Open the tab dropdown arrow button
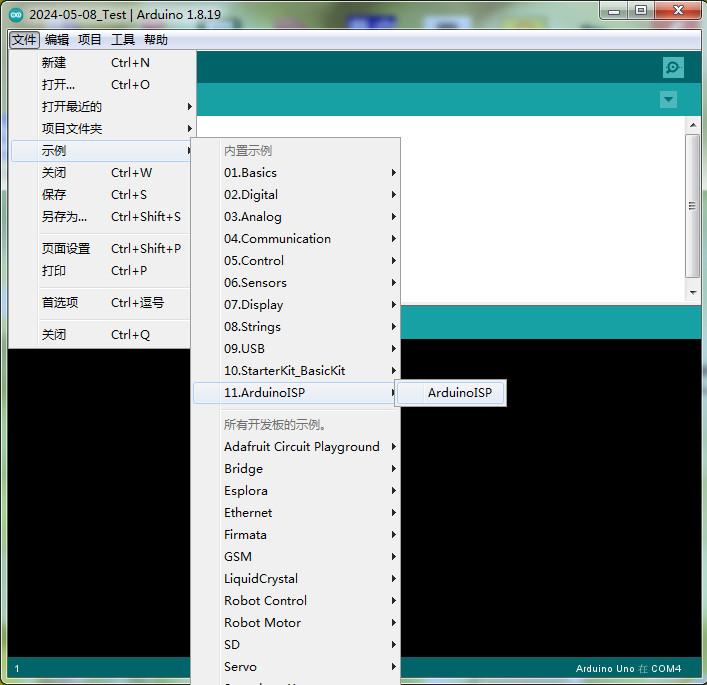The image size is (707, 685). [x=668, y=99]
